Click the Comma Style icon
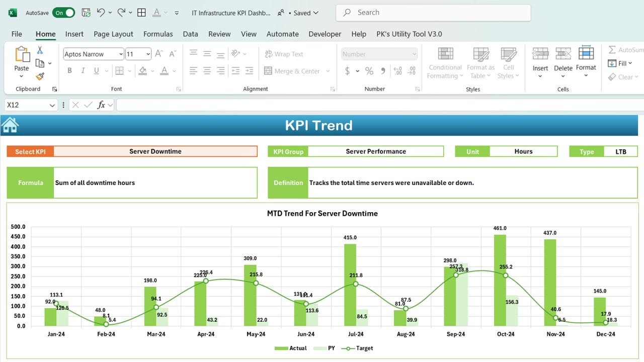 pos(382,71)
